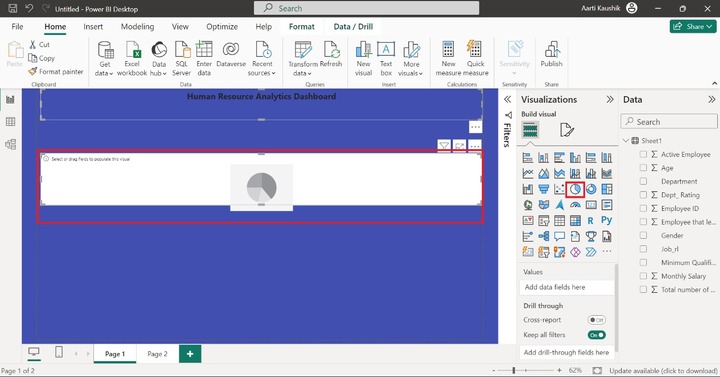Click Update available download link
The image size is (720, 377).
pos(663,371)
